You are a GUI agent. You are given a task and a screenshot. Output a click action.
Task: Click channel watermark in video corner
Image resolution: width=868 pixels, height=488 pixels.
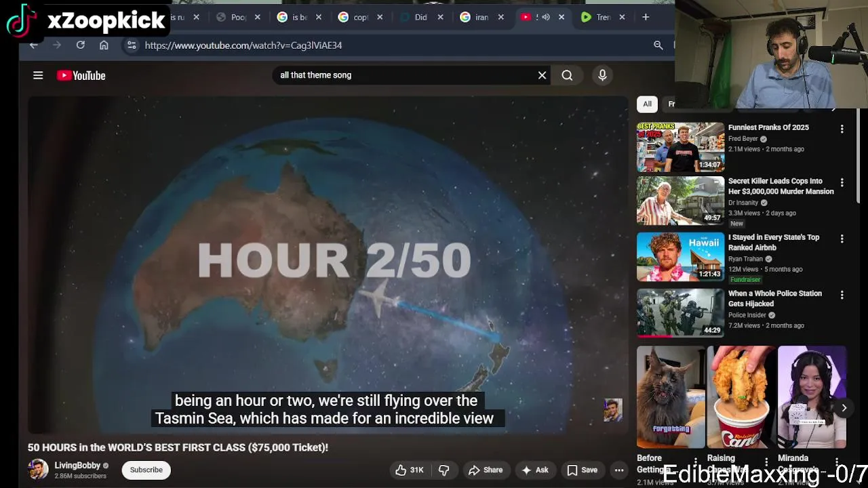[x=613, y=410]
